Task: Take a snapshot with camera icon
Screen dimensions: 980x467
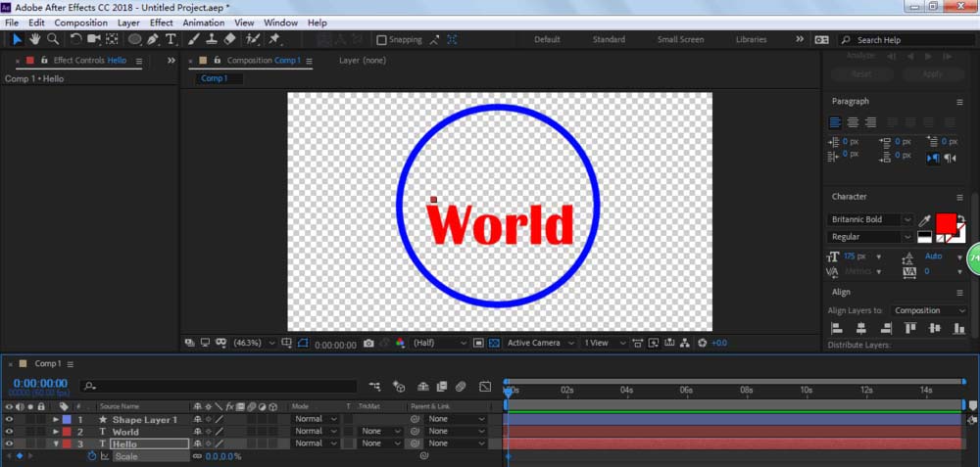Action: point(368,343)
